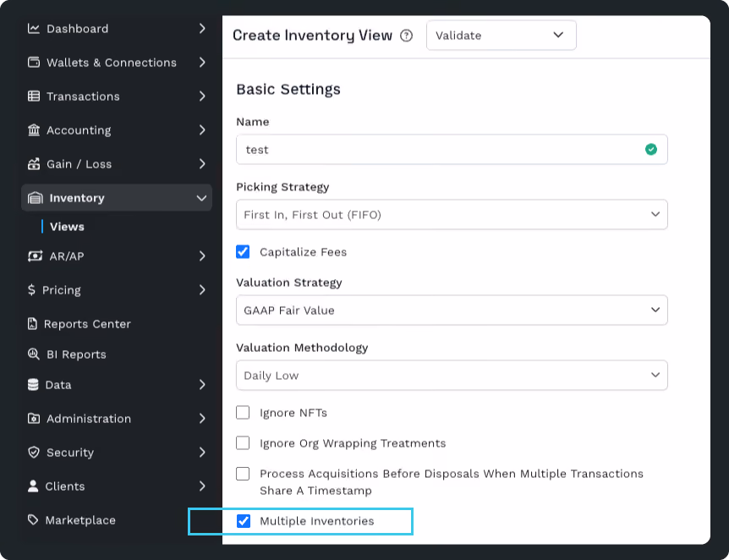The width and height of the screenshot is (729, 560).
Task: Click the Pricing dollar icon
Action: pos(31,290)
